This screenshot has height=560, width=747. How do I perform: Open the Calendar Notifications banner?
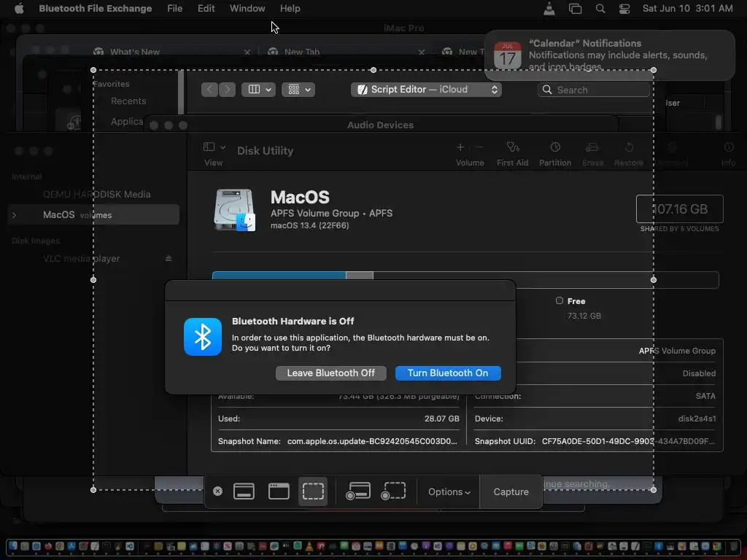pos(610,55)
